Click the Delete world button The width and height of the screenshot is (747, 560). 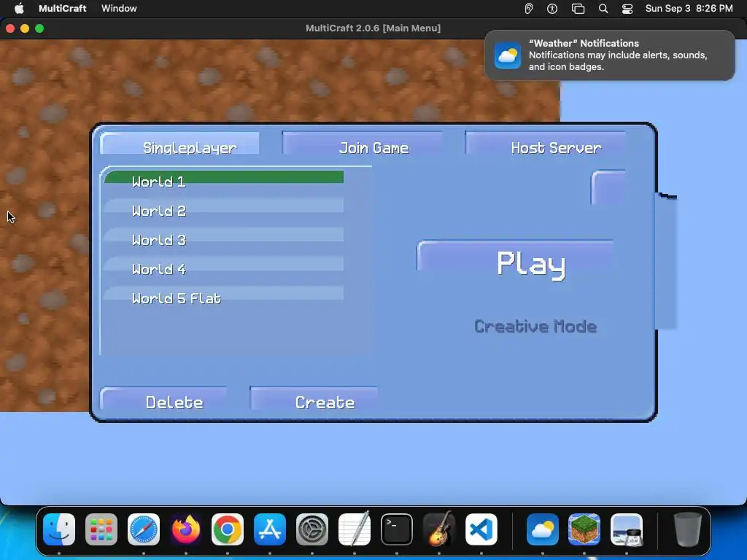coord(163,399)
